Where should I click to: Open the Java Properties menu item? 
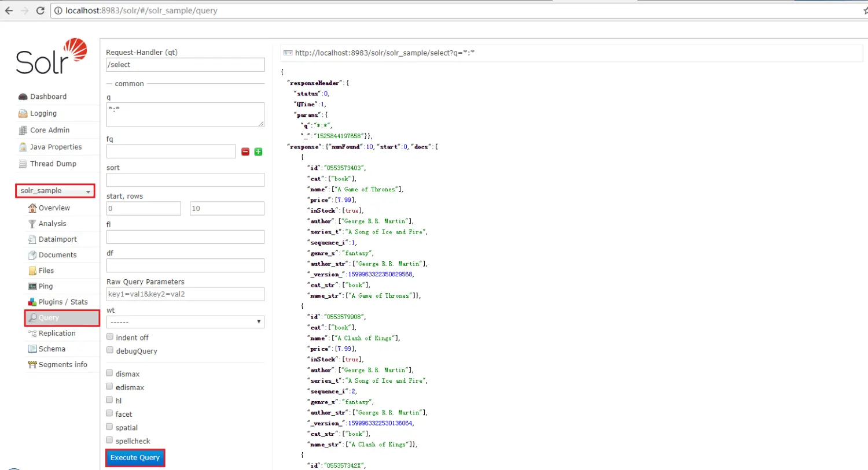pyautogui.click(x=56, y=147)
